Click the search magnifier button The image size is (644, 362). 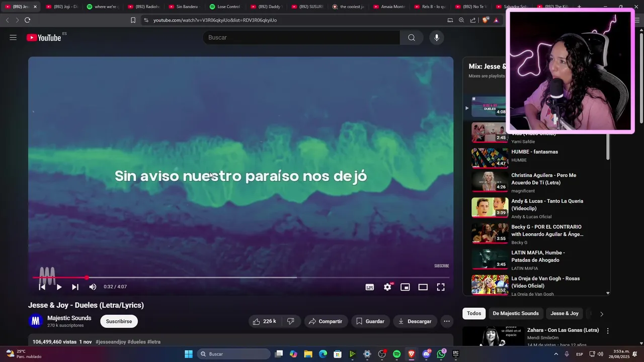pyautogui.click(x=412, y=38)
